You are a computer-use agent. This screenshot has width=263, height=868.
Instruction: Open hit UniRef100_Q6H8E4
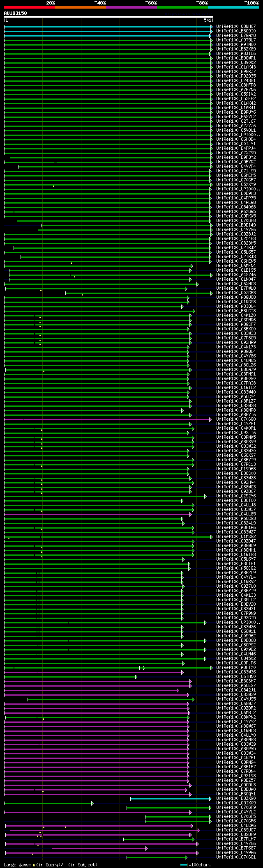point(236,139)
